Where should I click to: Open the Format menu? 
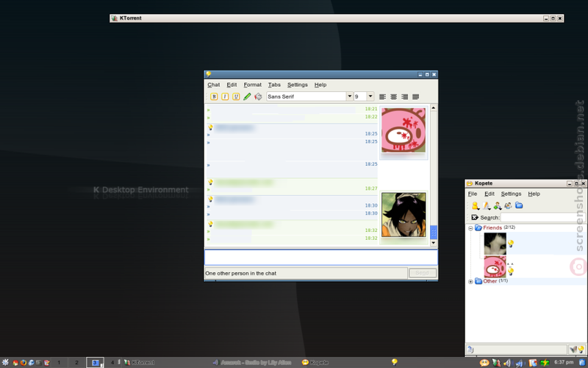[x=252, y=85]
